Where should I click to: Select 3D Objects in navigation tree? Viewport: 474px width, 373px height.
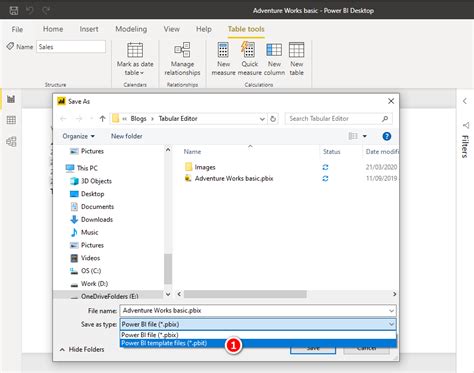click(x=91, y=181)
